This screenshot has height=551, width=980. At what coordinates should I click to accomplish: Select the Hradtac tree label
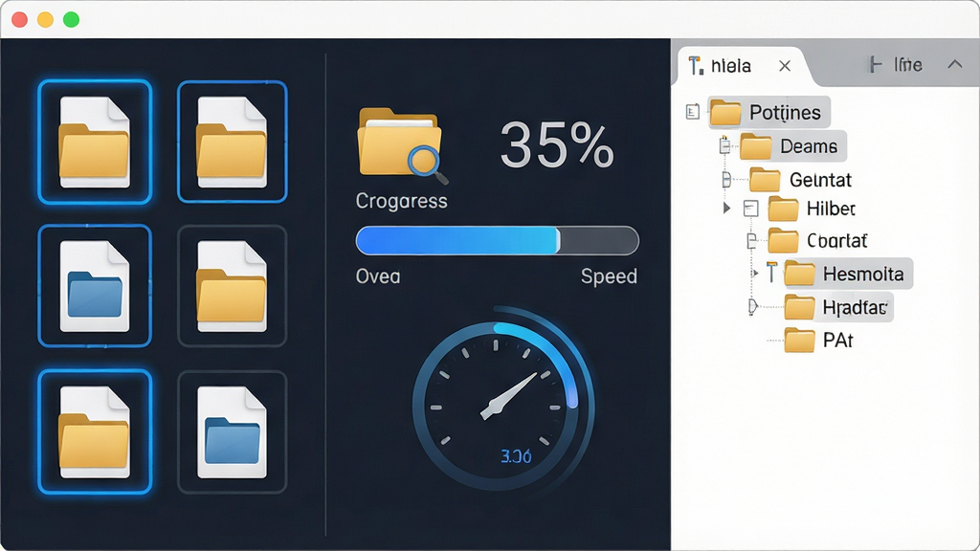tap(855, 307)
